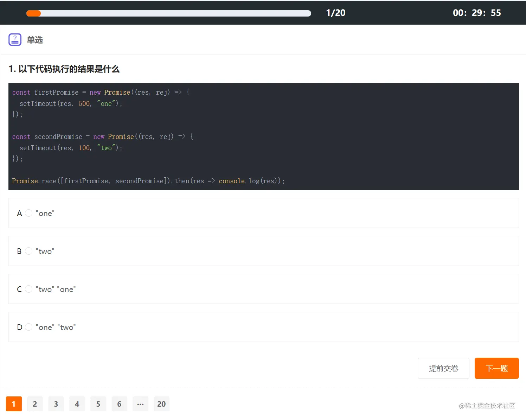Click the 1/20 question counter
The width and height of the screenshot is (526, 420).
pos(336,13)
